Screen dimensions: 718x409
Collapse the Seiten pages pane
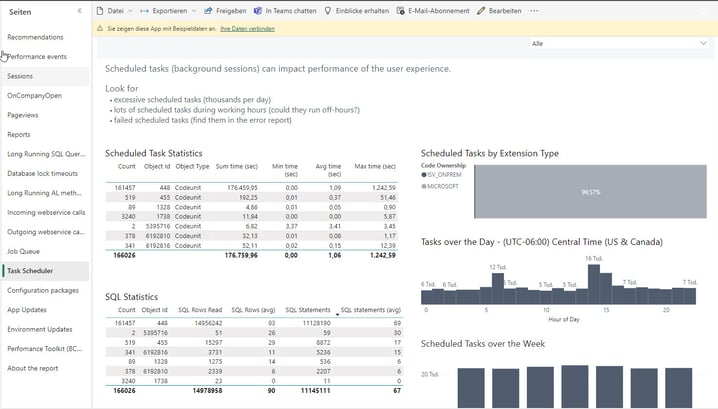point(80,11)
